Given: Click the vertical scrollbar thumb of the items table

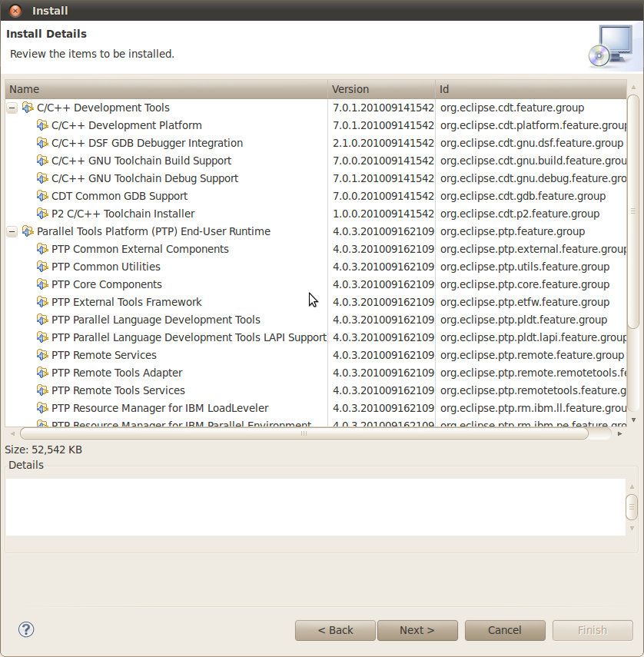Looking at the screenshot, I should (633, 211).
